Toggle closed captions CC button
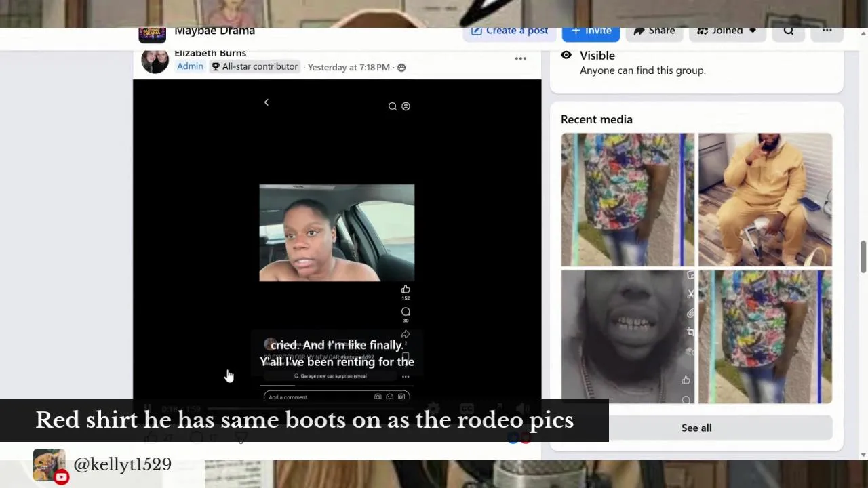This screenshot has width=868, height=488. tap(467, 408)
